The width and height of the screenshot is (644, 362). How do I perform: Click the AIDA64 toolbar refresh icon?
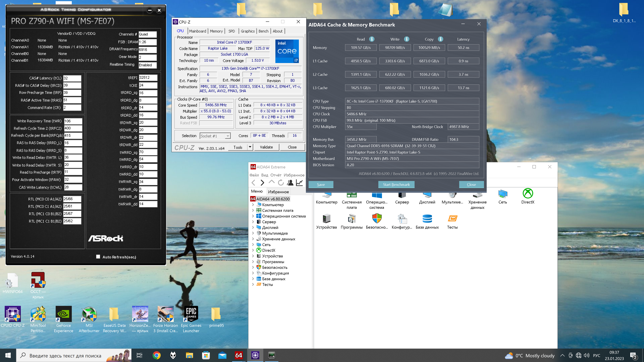[281, 183]
